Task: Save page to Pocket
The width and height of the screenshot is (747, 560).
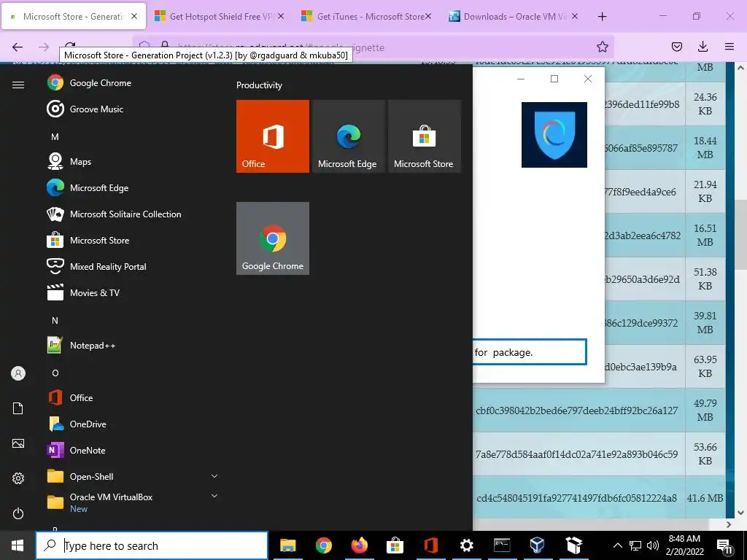Action: pyautogui.click(x=676, y=47)
